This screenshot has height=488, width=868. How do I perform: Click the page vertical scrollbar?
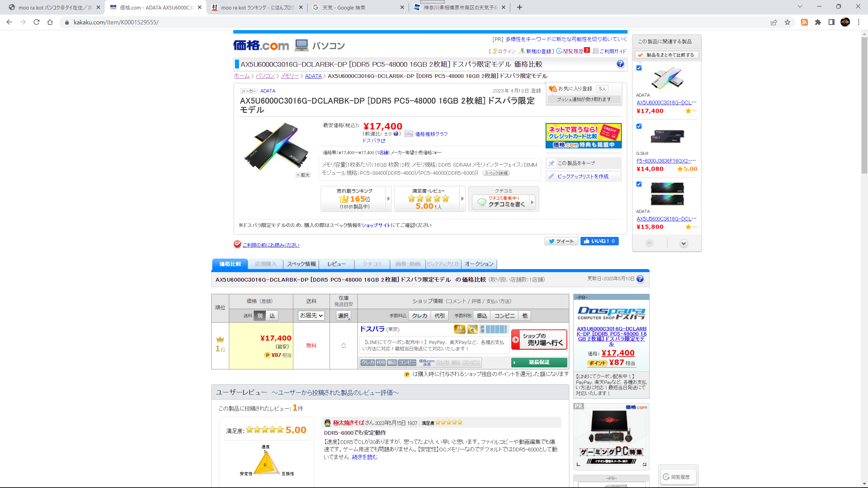tap(864, 105)
